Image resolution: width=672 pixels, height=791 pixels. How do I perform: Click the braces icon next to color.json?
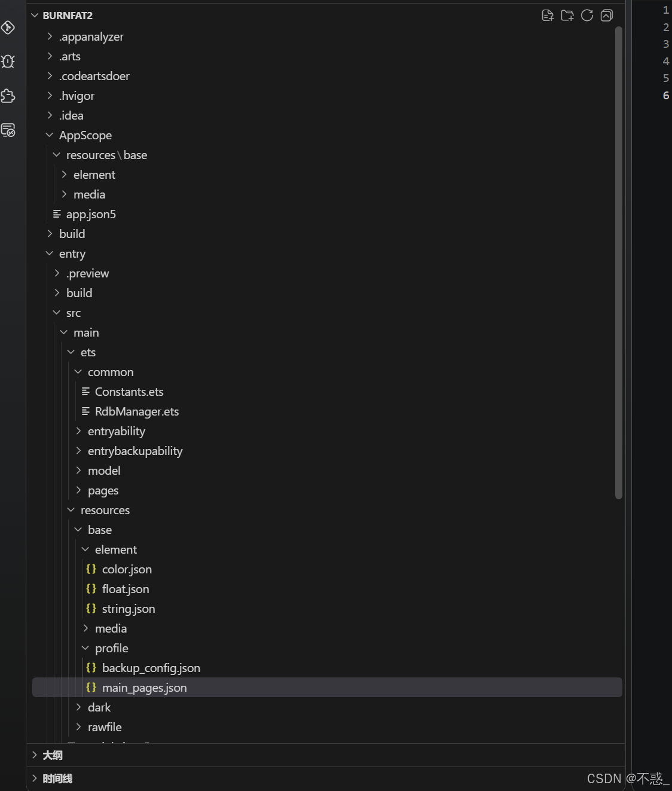coord(91,569)
